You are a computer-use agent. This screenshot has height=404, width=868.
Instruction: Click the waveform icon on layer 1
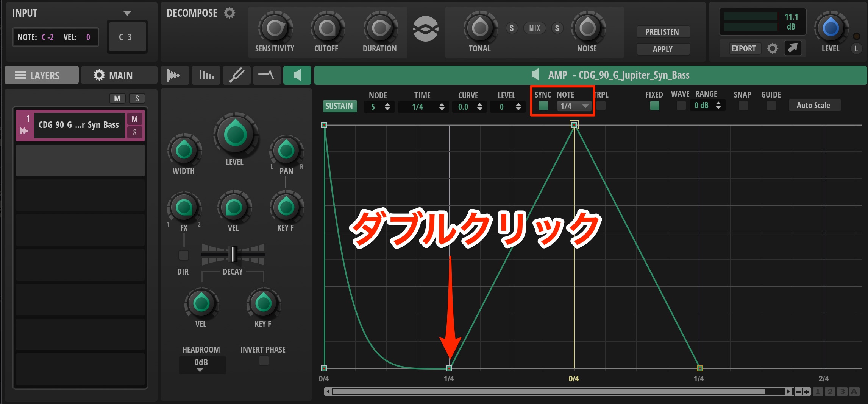[25, 131]
